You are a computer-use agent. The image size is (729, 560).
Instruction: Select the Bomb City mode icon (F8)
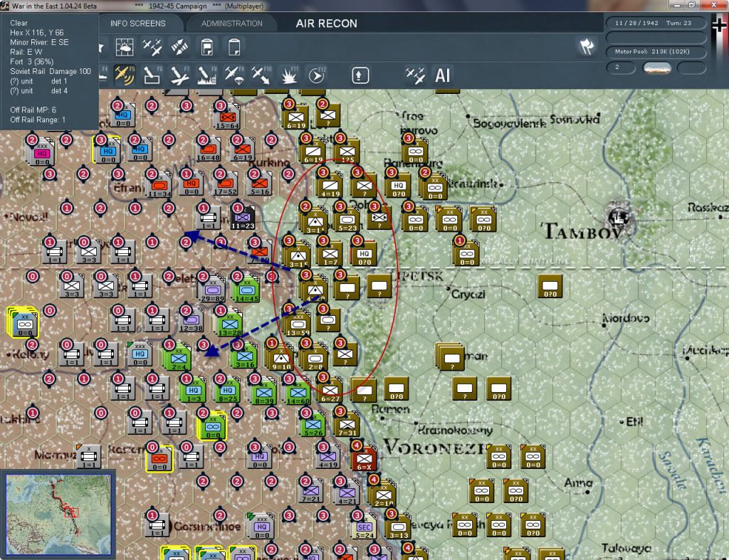point(206,75)
